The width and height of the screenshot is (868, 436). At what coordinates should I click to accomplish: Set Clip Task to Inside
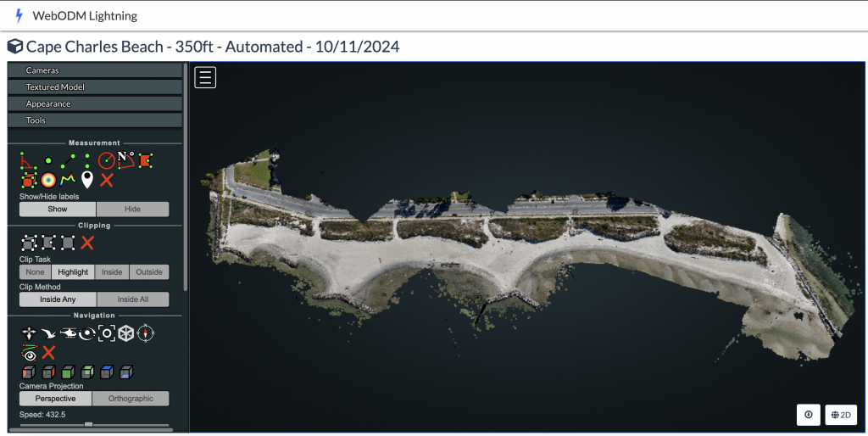[x=112, y=272]
